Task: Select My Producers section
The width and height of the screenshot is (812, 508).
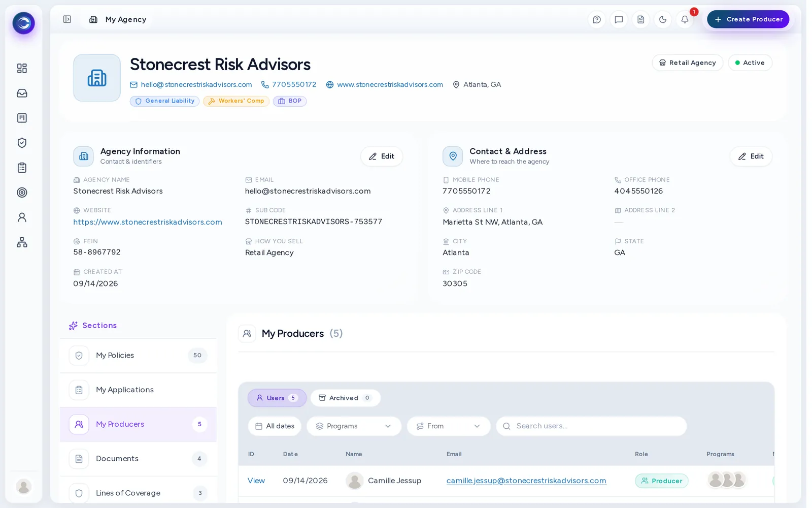Action: click(138, 424)
